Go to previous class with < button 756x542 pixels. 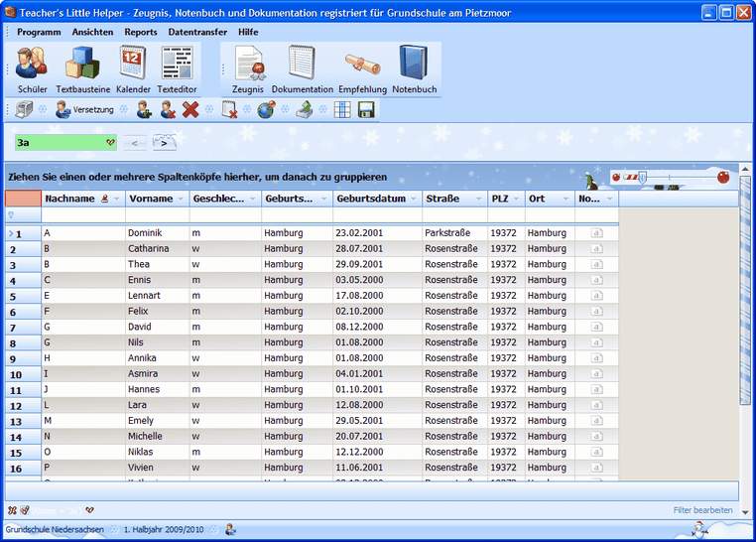click(135, 143)
